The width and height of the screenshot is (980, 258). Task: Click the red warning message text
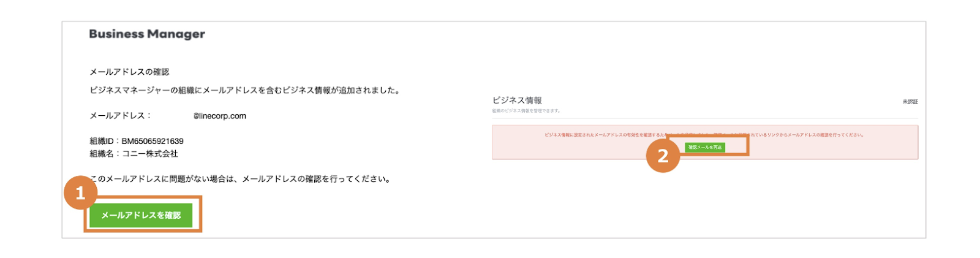tap(704, 135)
